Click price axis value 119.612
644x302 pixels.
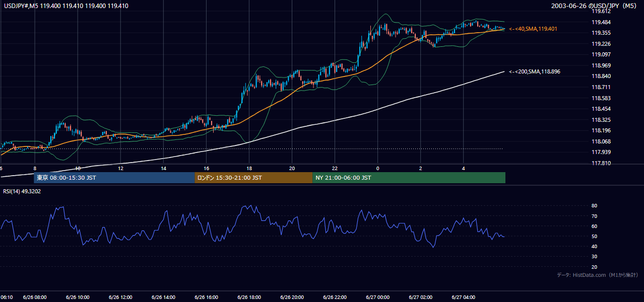[602, 12]
